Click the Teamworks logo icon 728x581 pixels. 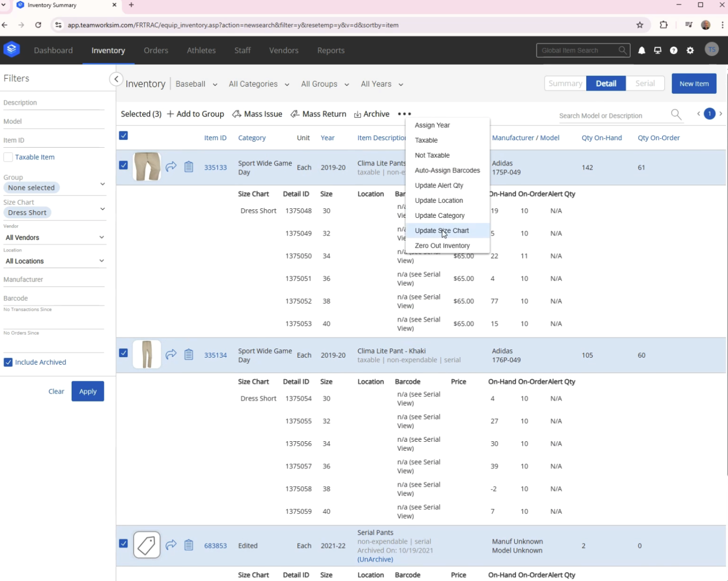12,49
